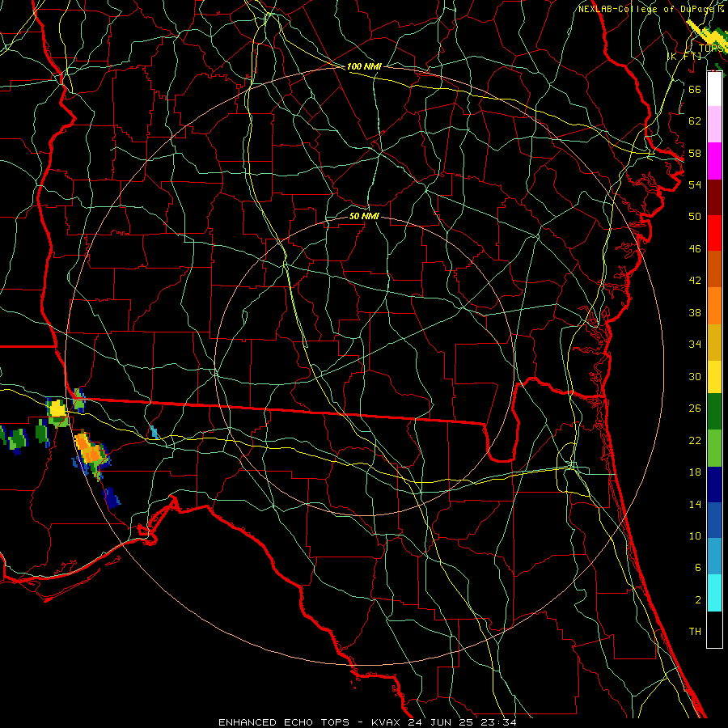Viewport: 728px width, 728px height.
Task: Click the '24 JUN 25' date text
Action: click(442, 722)
